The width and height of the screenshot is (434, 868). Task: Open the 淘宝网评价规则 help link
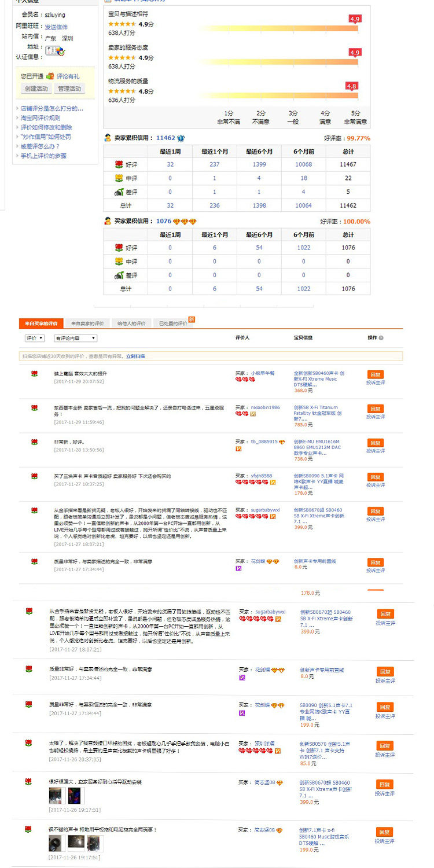point(41,117)
